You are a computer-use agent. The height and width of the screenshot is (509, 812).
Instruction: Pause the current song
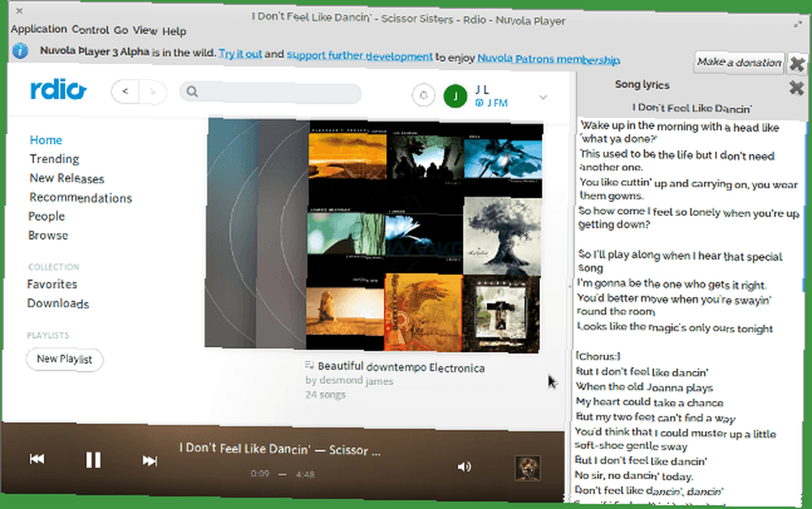pos(93,459)
